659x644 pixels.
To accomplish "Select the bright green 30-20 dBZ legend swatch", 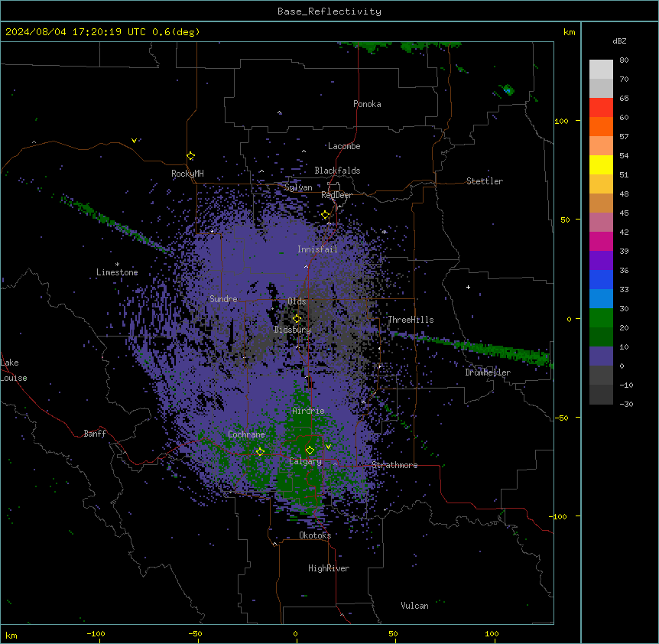I will pos(601,318).
